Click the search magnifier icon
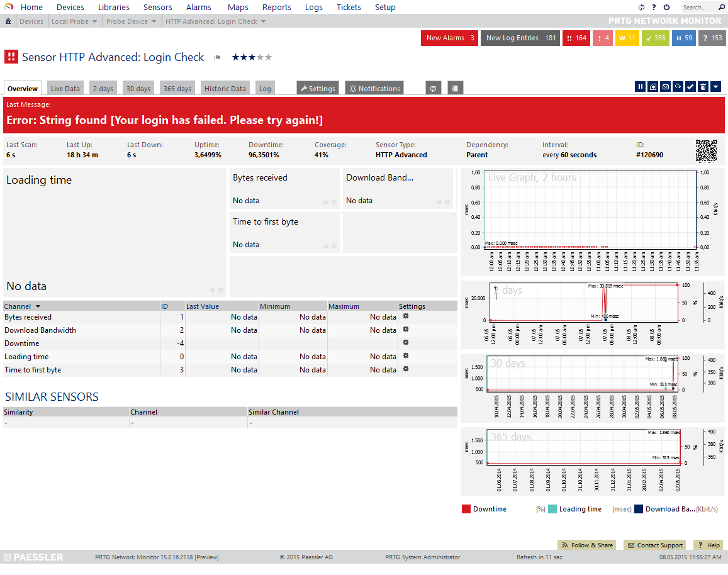This screenshot has height=575, width=728. pos(721,7)
